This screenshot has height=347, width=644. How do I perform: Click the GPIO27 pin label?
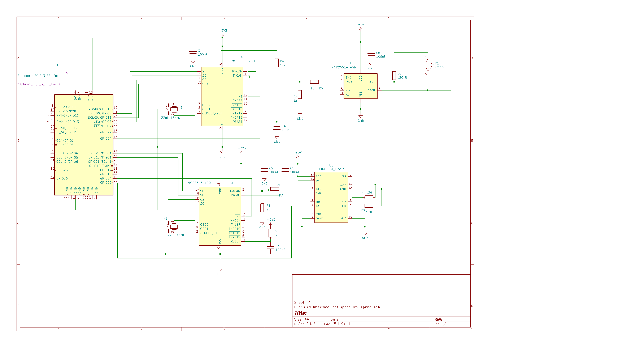[106, 139]
